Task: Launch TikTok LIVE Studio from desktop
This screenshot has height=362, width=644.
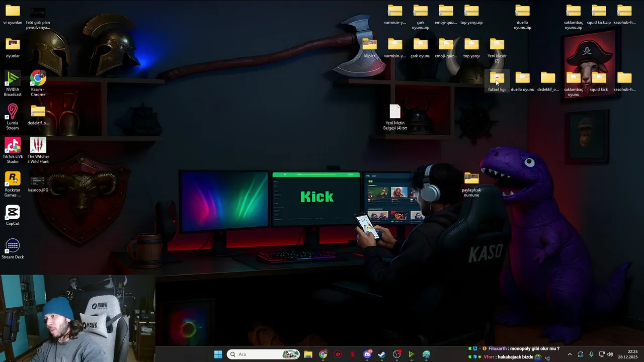Action: click(13, 150)
